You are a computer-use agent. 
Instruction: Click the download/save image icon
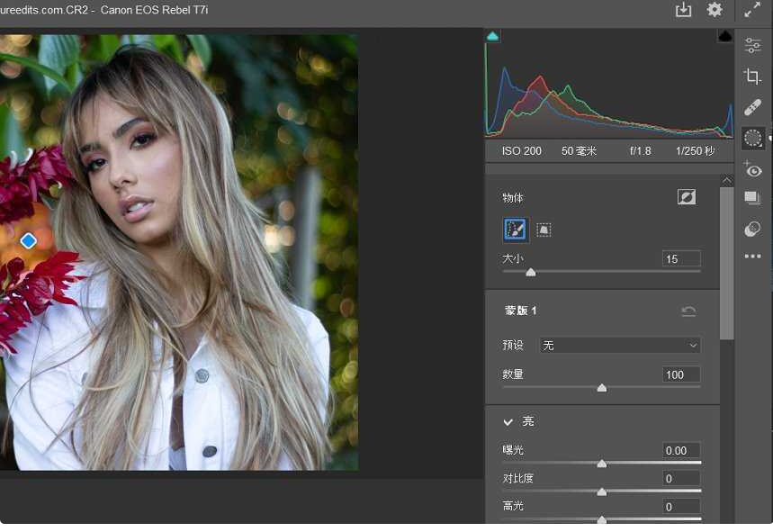683,10
